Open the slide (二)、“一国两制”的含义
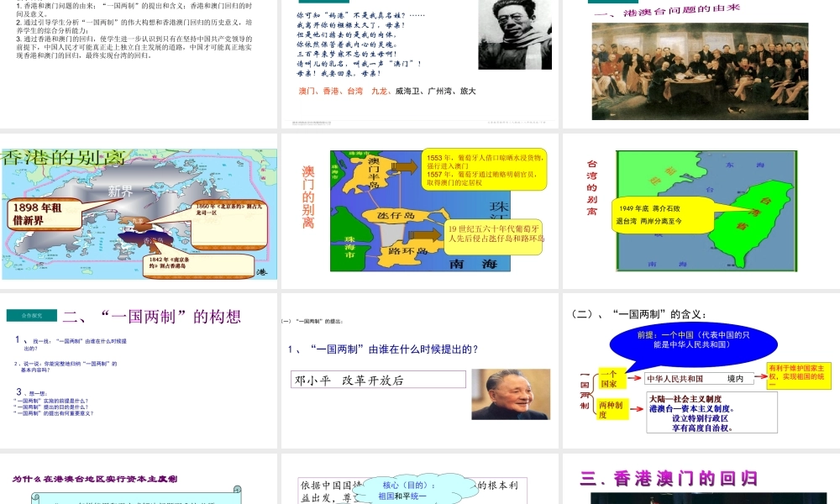The image size is (840, 504). coord(701,370)
